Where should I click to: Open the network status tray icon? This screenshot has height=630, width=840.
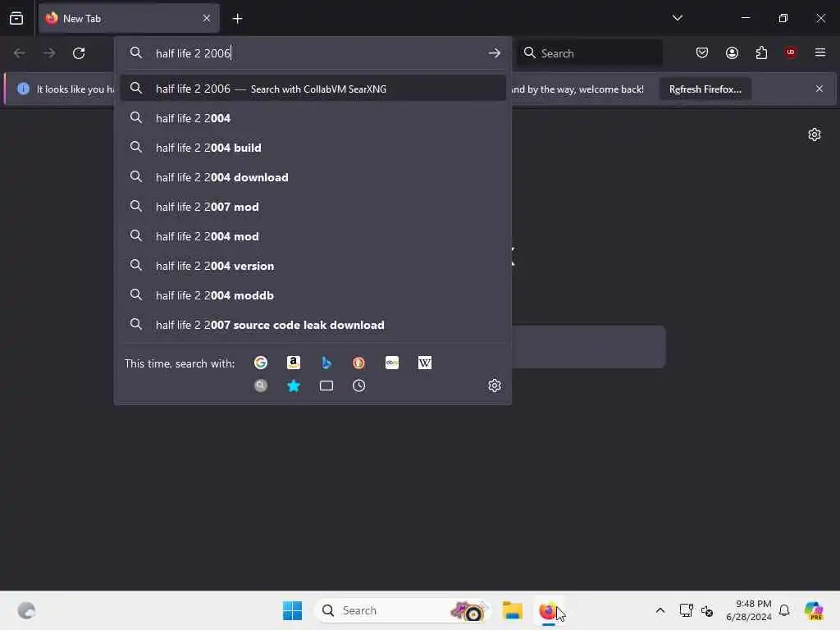(686, 610)
